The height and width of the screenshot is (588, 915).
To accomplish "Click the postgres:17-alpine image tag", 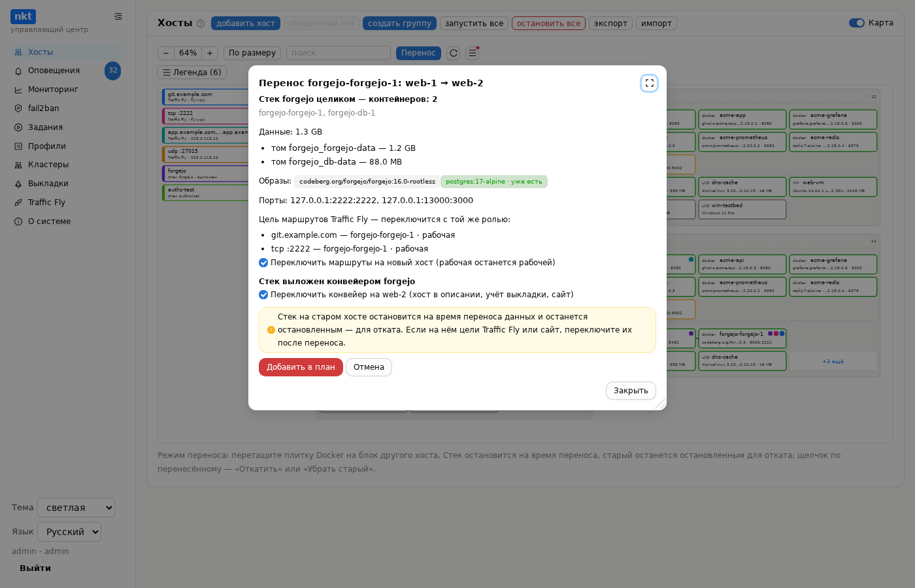I will (494, 182).
